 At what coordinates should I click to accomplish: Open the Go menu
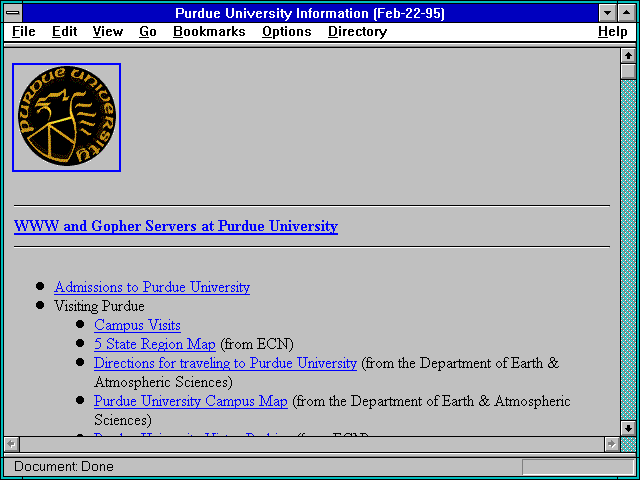148,31
